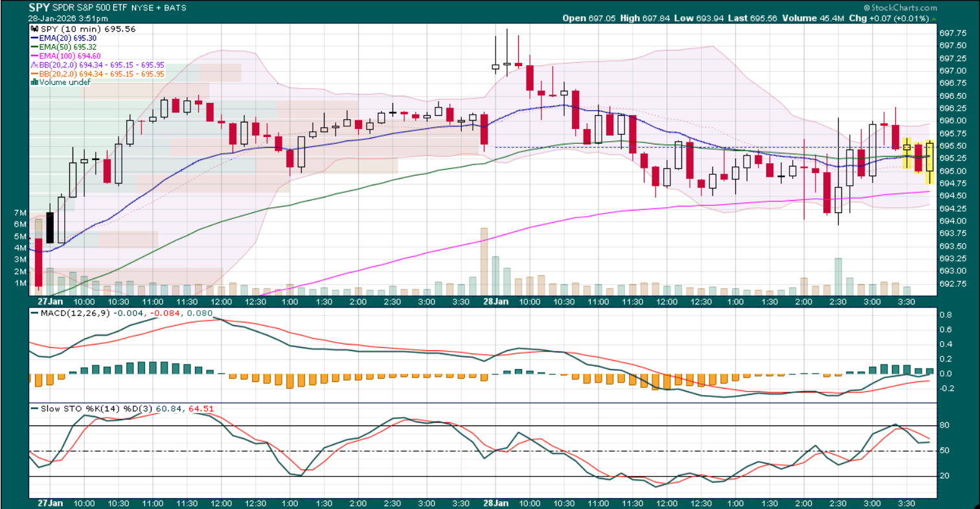
Task: Click the 20 stochastic axis label
Action: (945, 476)
